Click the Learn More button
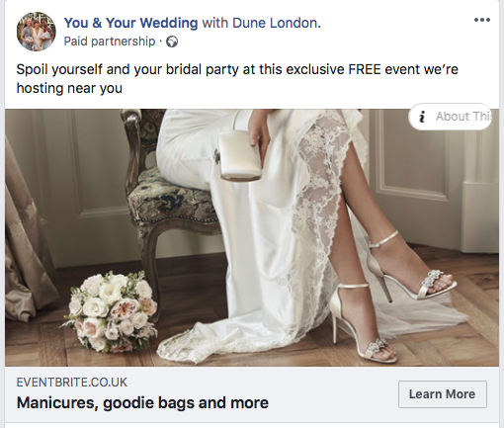The image size is (504, 428). 442,394
